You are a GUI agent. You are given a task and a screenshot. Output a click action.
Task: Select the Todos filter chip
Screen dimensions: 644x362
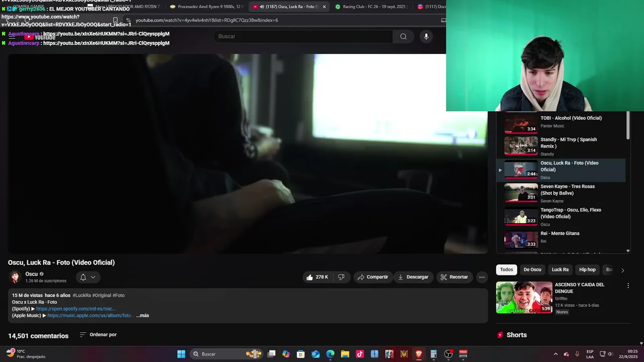[507, 270]
